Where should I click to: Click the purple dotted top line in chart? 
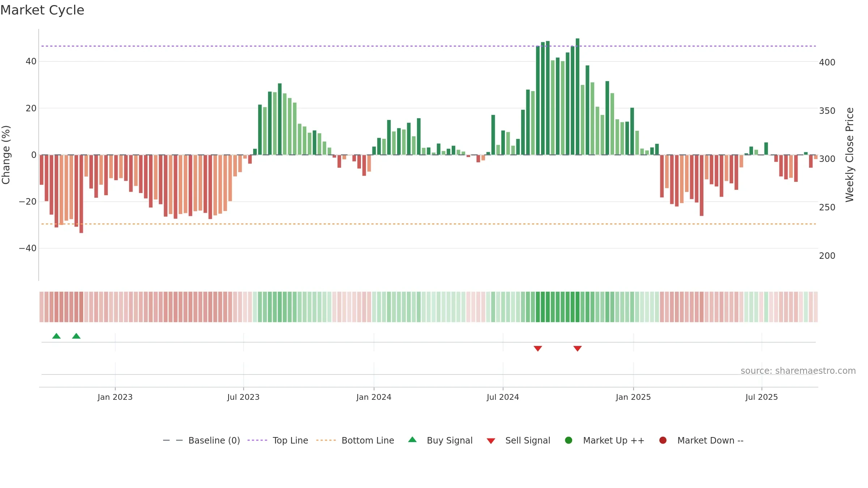[429, 46]
